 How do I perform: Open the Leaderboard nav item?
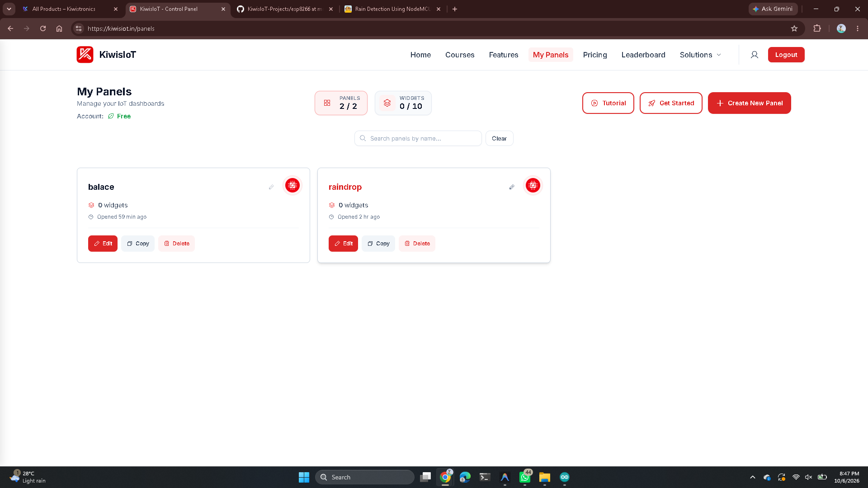pos(643,55)
